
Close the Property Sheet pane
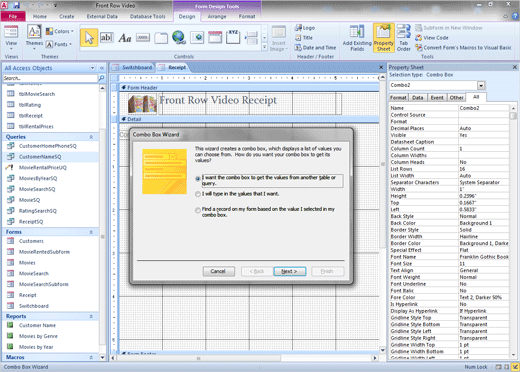click(515, 67)
